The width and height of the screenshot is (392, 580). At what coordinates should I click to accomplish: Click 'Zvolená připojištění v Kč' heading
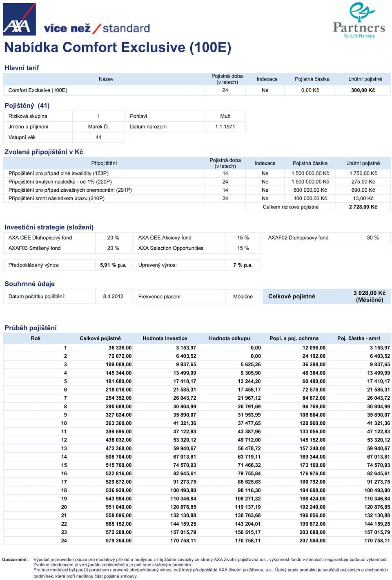click(44, 152)
